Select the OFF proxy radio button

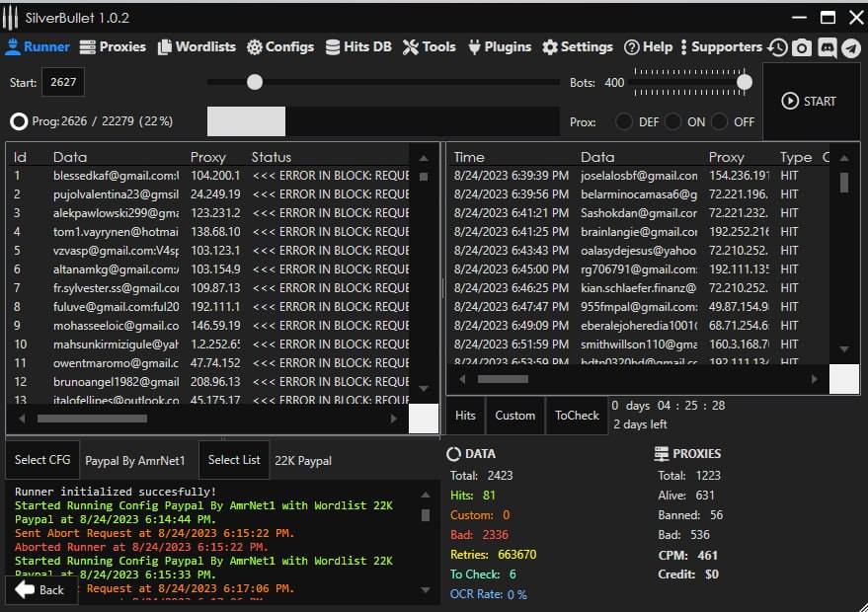point(720,122)
